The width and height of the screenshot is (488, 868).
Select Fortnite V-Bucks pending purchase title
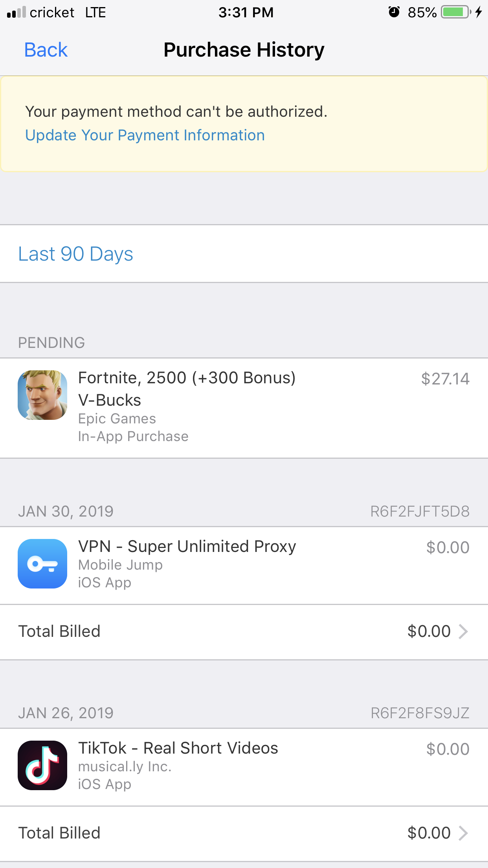187,389
